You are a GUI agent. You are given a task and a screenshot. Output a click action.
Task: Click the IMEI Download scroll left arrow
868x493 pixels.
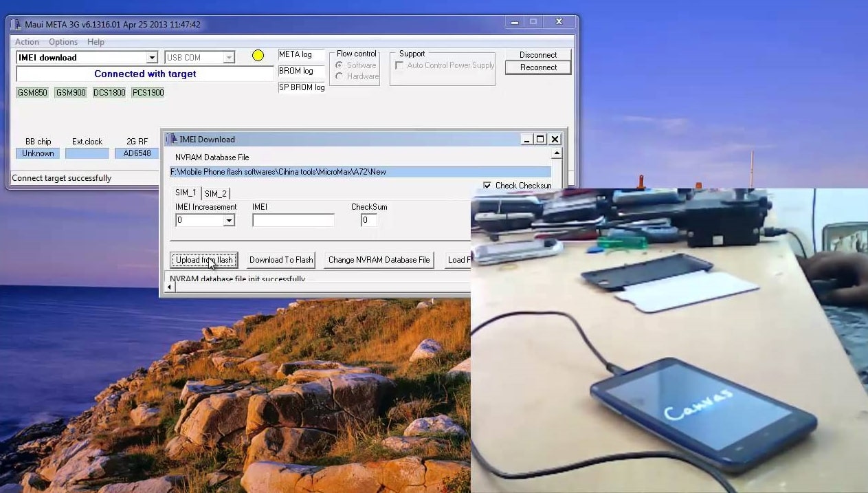coord(171,287)
